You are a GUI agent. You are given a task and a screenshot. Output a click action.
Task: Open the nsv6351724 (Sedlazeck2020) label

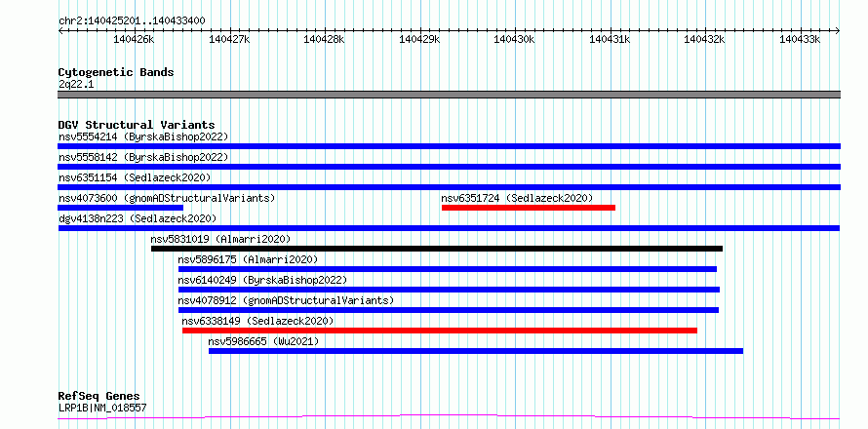(517, 198)
